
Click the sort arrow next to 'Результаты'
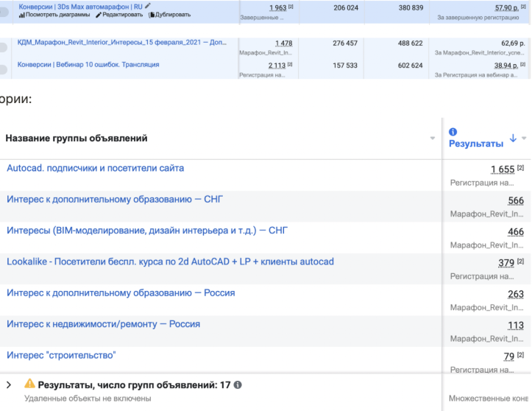click(513, 138)
